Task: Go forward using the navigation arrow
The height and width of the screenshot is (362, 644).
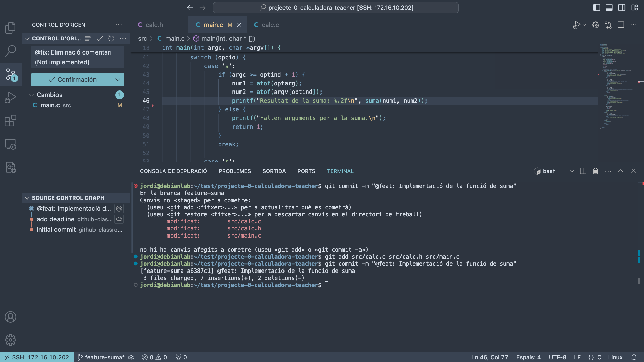Action: pos(202,7)
